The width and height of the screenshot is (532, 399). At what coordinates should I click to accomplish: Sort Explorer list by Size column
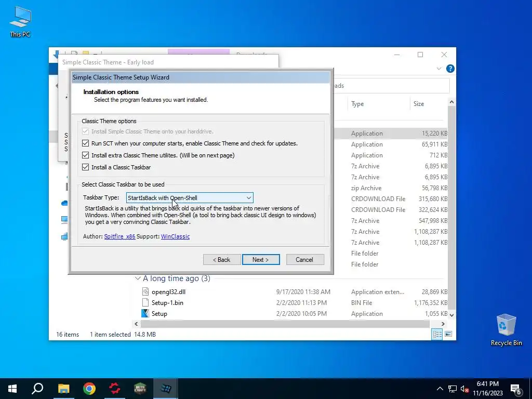point(419,104)
